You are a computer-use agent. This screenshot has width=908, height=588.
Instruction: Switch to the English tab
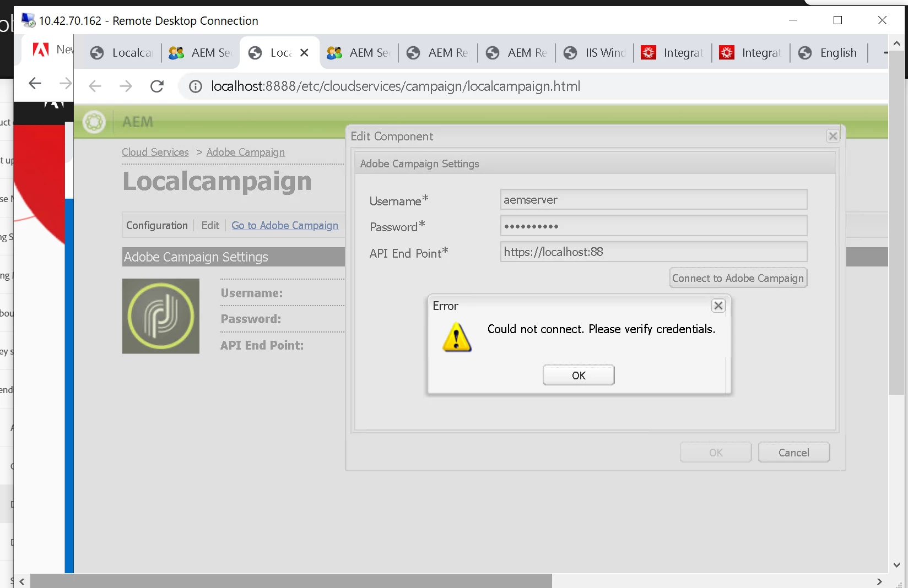tap(829, 53)
